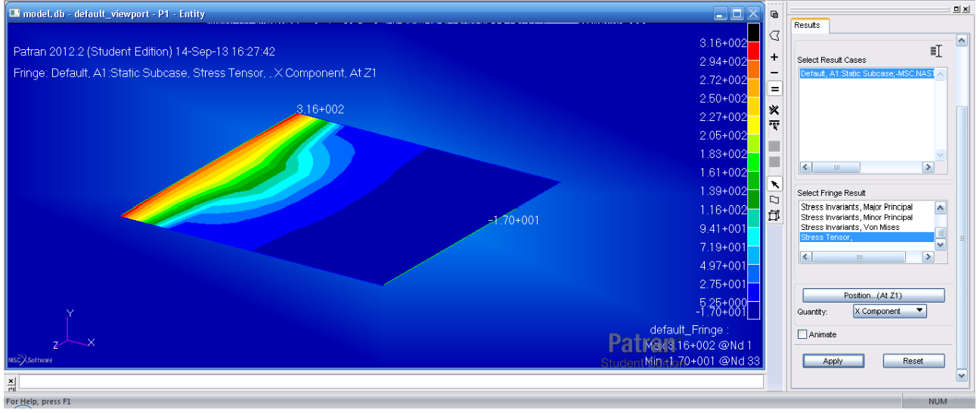Click the command input field below viewport
The image size is (980, 413).
click(390, 382)
